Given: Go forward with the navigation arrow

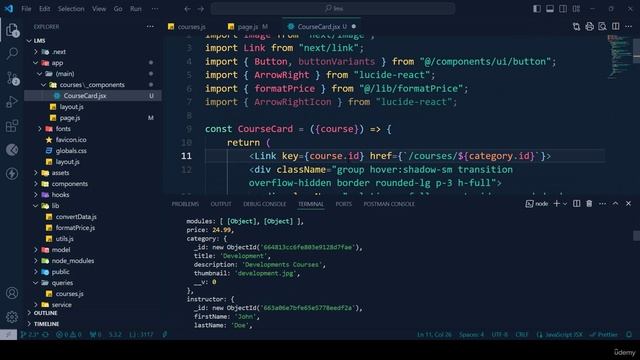Looking at the screenshot, I should [200, 9].
